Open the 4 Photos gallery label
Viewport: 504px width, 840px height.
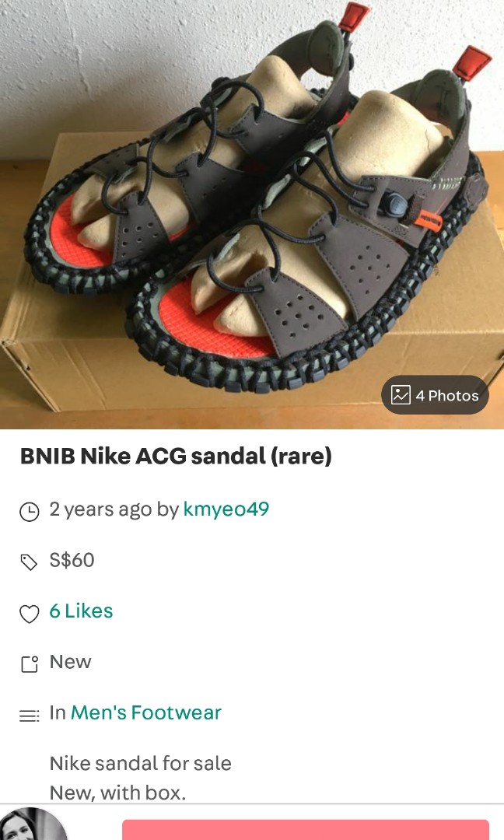point(446,396)
